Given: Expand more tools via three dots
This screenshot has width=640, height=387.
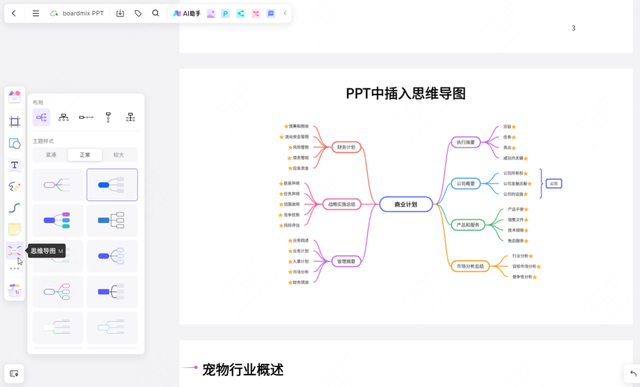Looking at the screenshot, I should 14,269.
